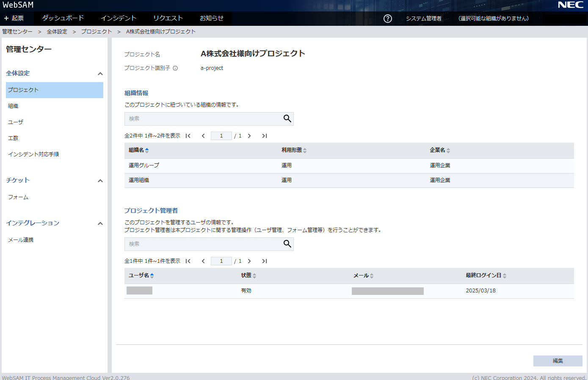Select プロジェクト in the sidebar
This screenshot has width=588, height=380.
[55, 90]
